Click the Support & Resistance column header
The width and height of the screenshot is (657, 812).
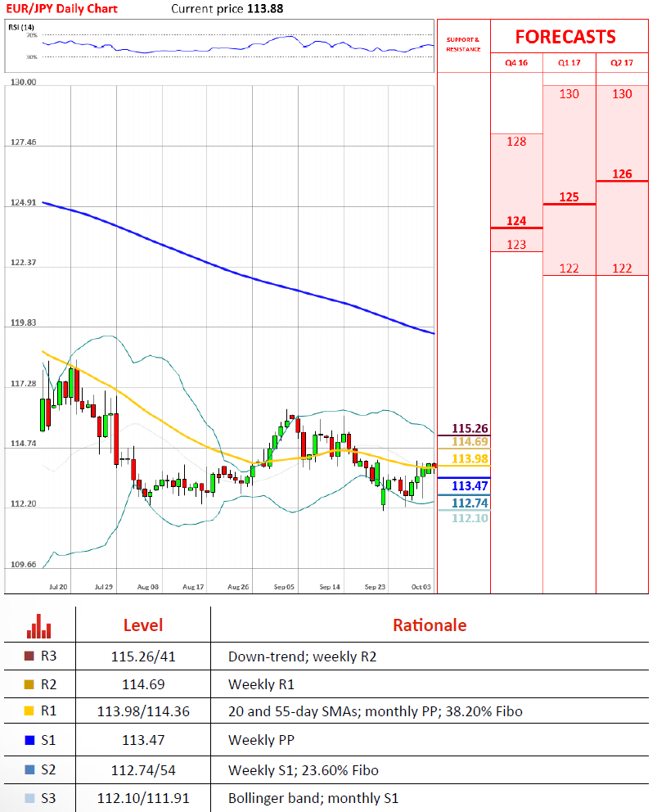(463, 44)
